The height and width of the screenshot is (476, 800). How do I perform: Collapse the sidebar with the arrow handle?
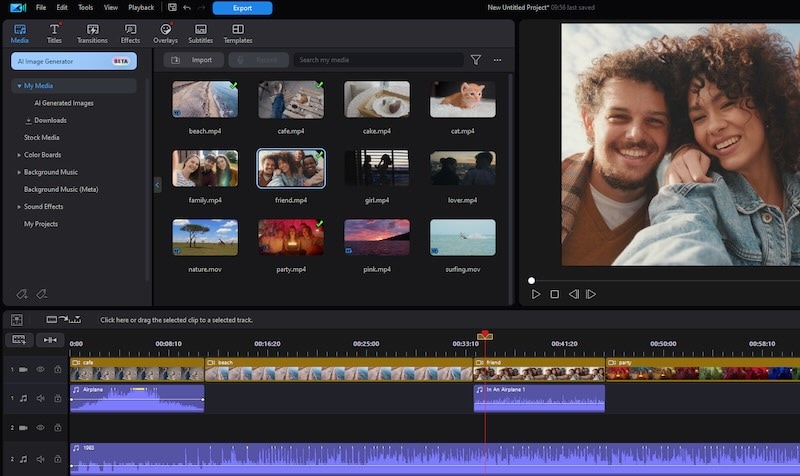point(157,185)
